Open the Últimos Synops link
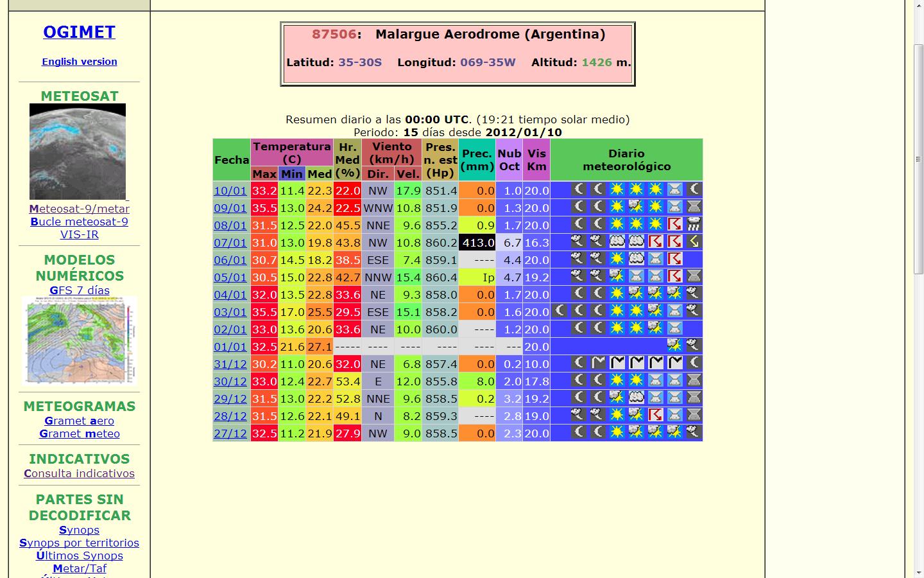Screen dimensions: 924x578 click(x=80, y=556)
